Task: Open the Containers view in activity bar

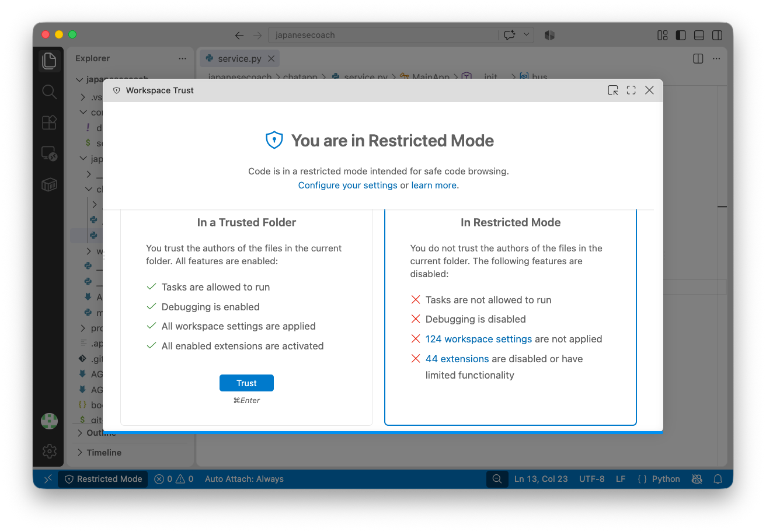Action: tap(50, 185)
